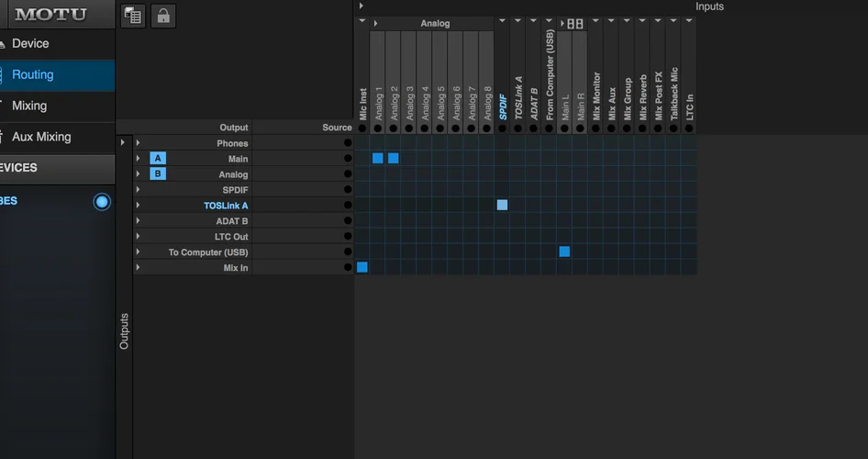Screen dimensions: 868x459
Task: Collapse the Analog inputs group arrow
Action: pyautogui.click(x=375, y=23)
